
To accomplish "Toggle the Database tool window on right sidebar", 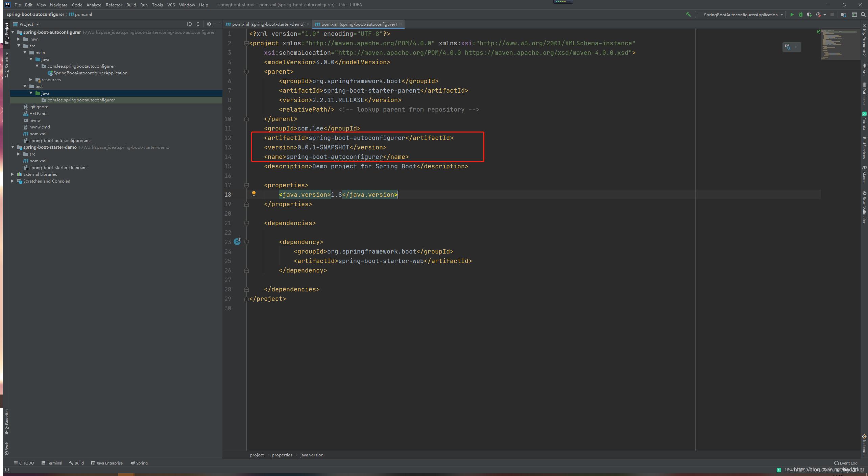I will pyautogui.click(x=864, y=94).
